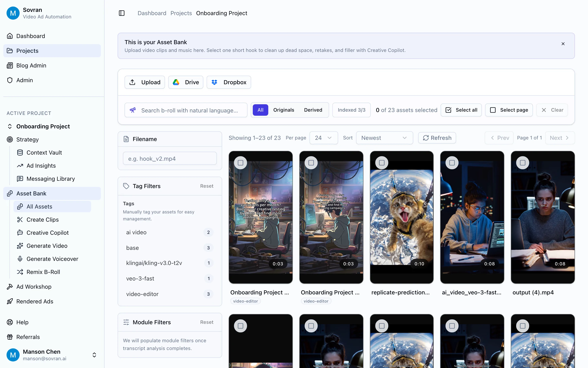Reset the Tag Filters
The width and height of the screenshot is (588, 368).
pyautogui.click(x=207, y=186)
